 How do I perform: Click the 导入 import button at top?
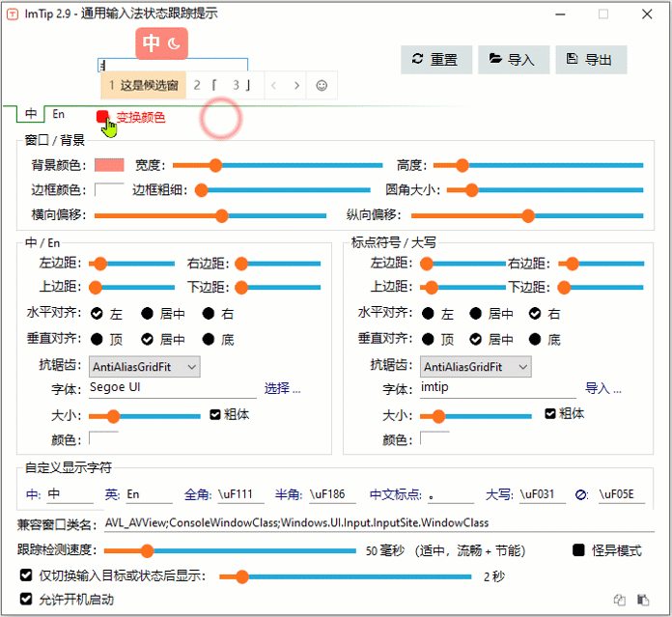514,60
